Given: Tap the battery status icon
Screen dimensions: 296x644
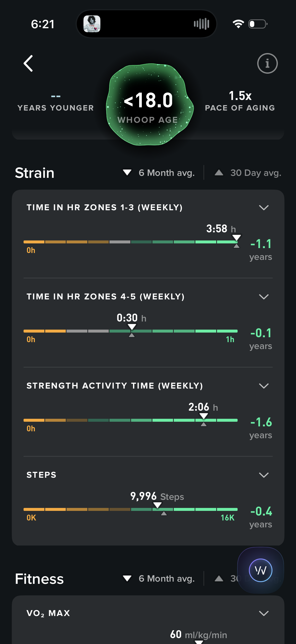Looking at the screenshot, I should [258, 24].
